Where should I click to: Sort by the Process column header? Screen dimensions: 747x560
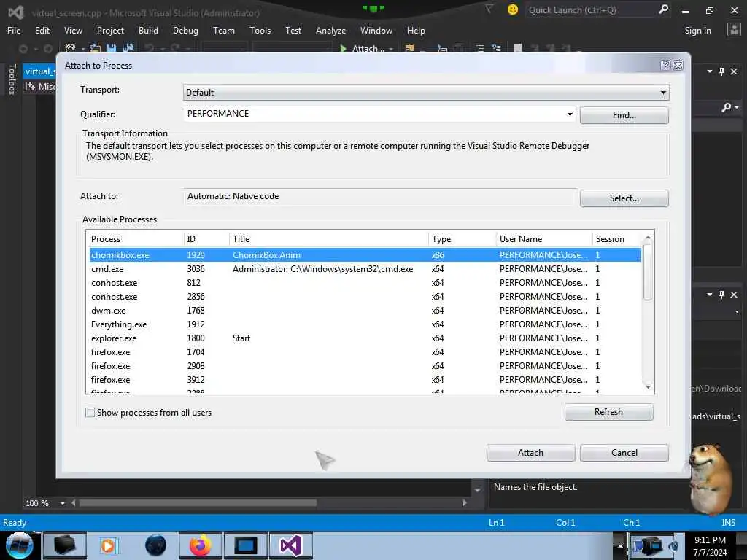coord(135,239)
